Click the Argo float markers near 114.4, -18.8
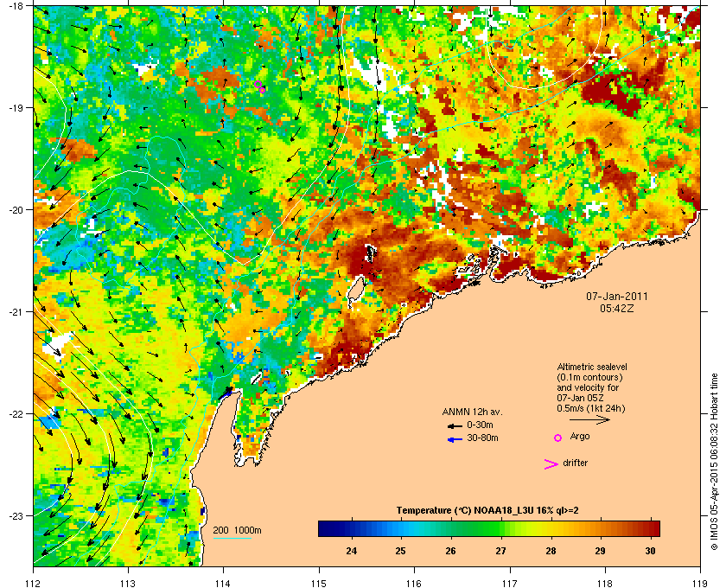 (260, 86)
